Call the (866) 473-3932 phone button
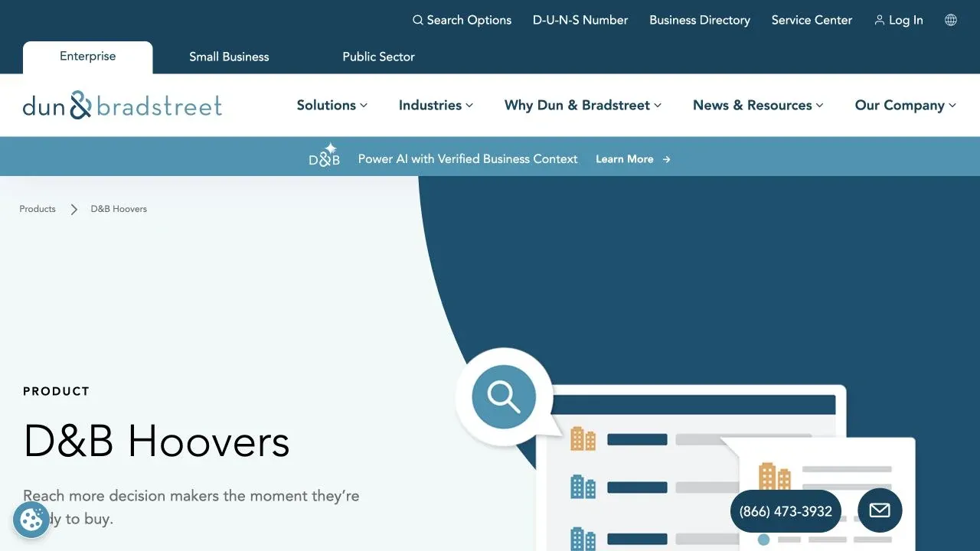This screenshot has height=551, width=980. coord(786,511)
